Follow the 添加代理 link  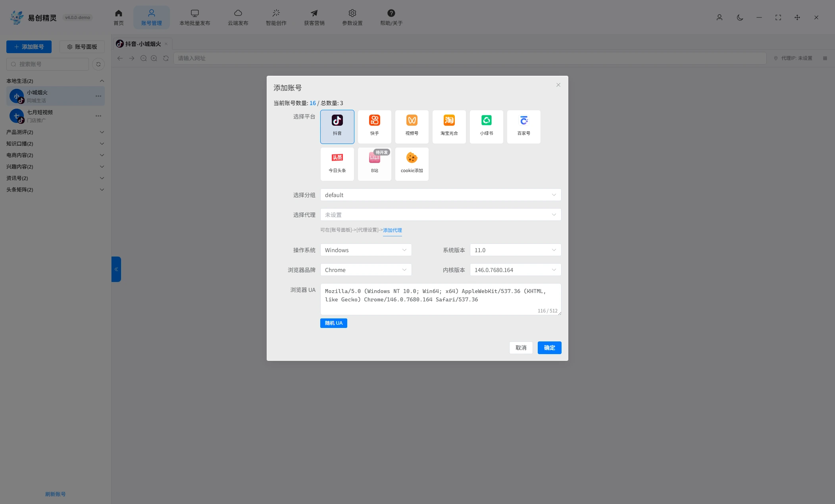tap(392, 230)
